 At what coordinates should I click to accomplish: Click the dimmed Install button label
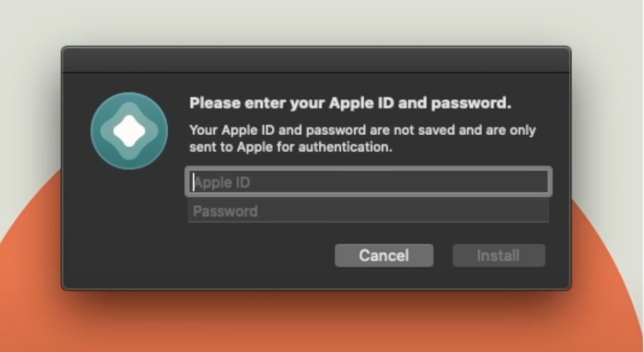coord(498,255)
